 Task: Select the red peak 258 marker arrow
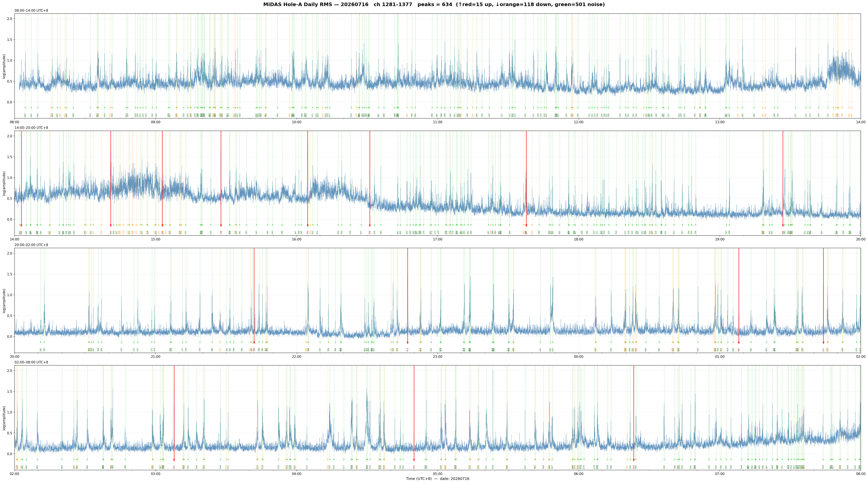tap(370, 225)
